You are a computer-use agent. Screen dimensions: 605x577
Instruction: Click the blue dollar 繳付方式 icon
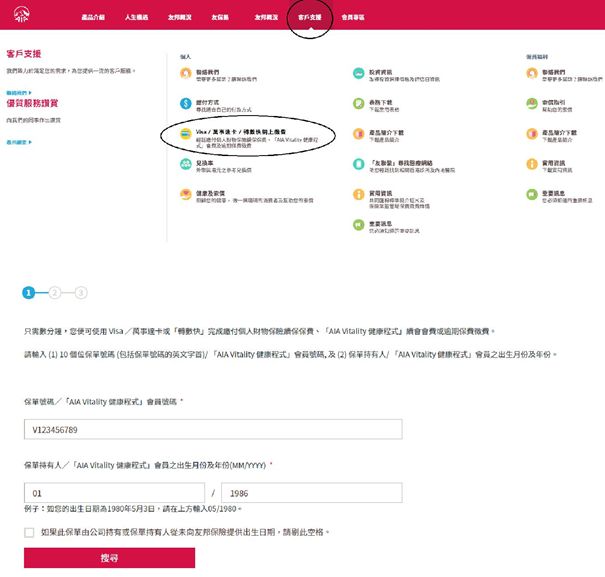click(186, 103)
